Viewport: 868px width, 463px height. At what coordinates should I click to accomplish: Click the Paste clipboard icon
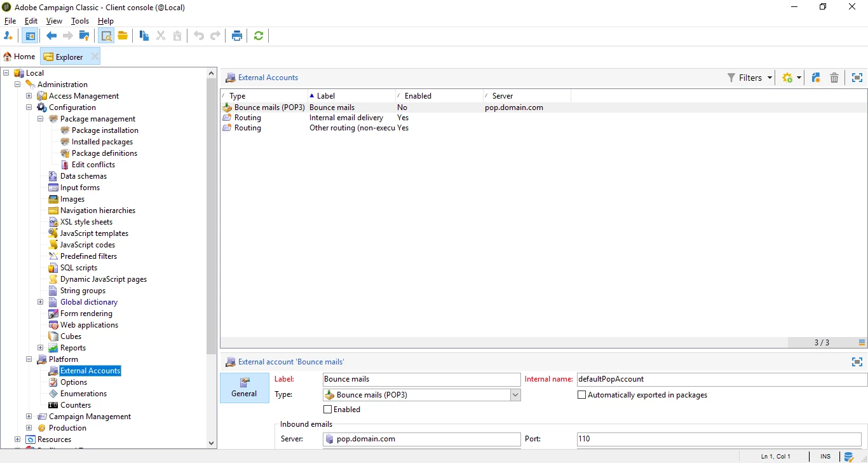(177, 36)
